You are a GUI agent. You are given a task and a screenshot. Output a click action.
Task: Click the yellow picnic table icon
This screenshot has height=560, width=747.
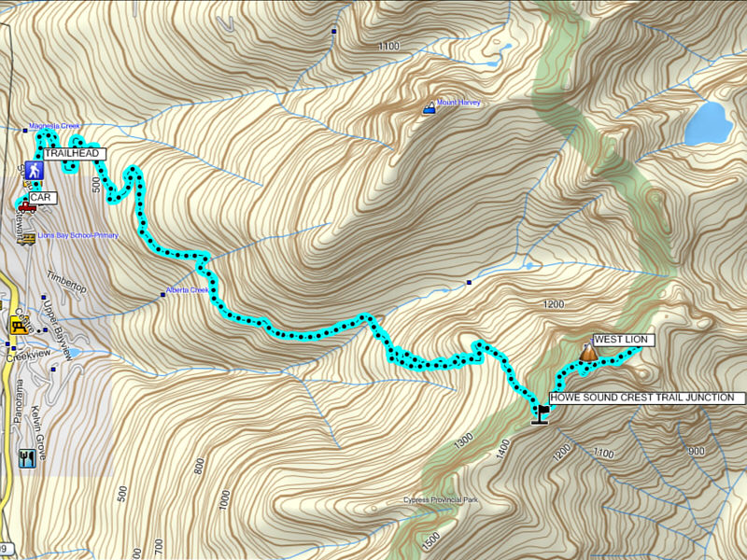(x=18, y=326)
